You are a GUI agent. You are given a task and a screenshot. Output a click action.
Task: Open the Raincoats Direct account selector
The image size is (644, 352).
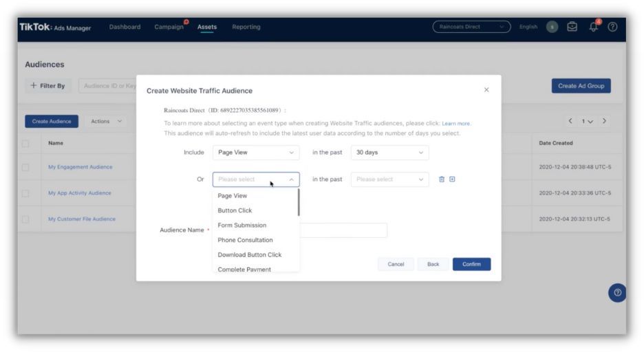click(x=471, y=27)
